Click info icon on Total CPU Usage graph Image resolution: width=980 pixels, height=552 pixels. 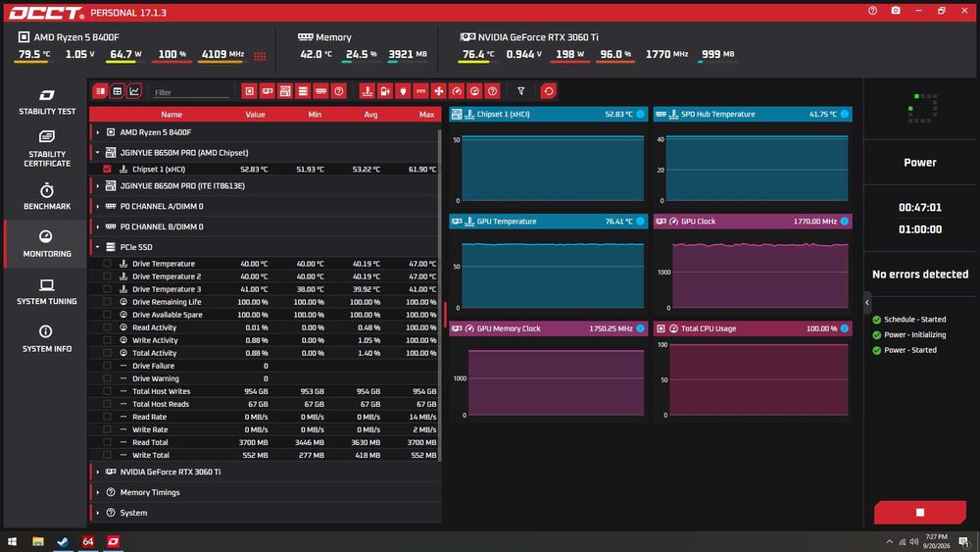pos(845,328)
